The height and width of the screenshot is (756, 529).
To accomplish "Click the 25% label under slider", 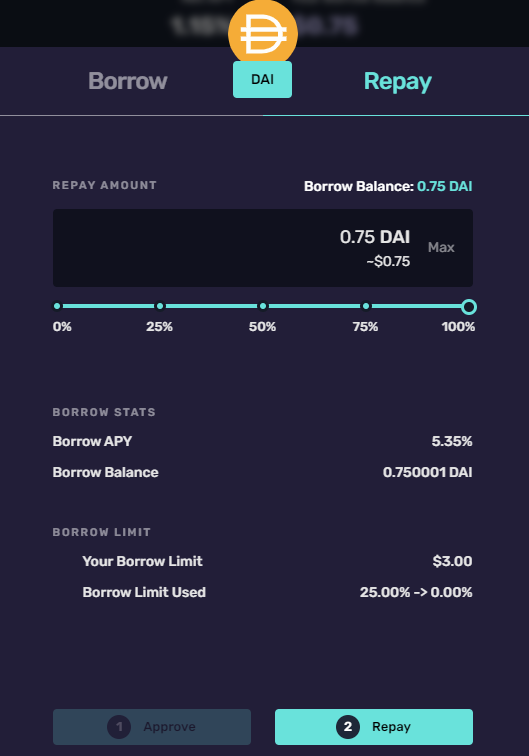I will tap(160, 327).
